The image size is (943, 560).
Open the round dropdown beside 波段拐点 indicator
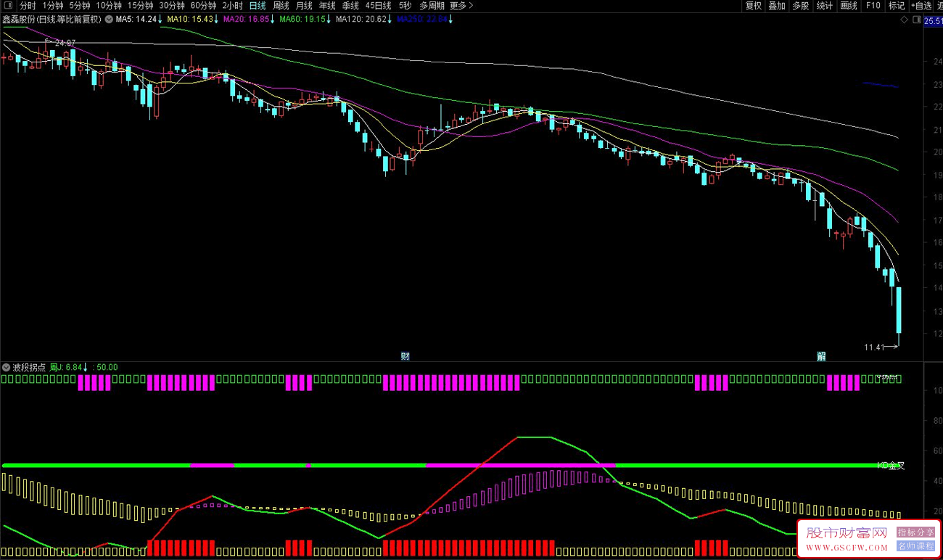tap(7, 367)
